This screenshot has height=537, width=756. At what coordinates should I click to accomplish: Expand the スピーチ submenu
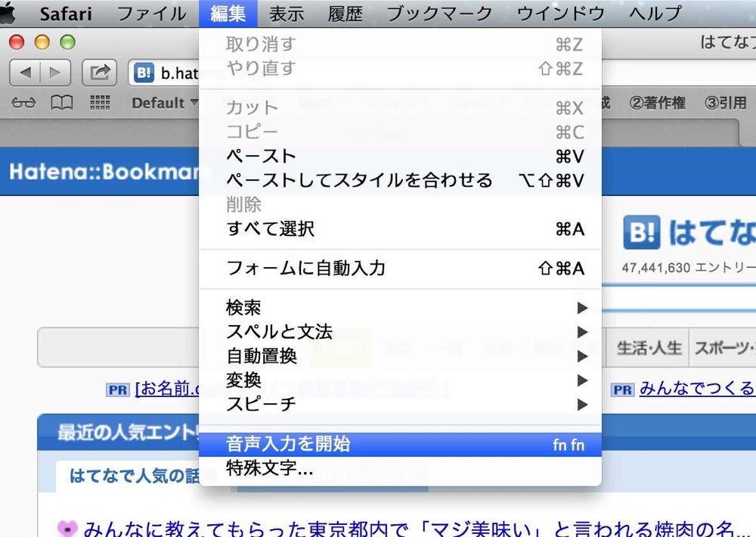pos(400,404)
